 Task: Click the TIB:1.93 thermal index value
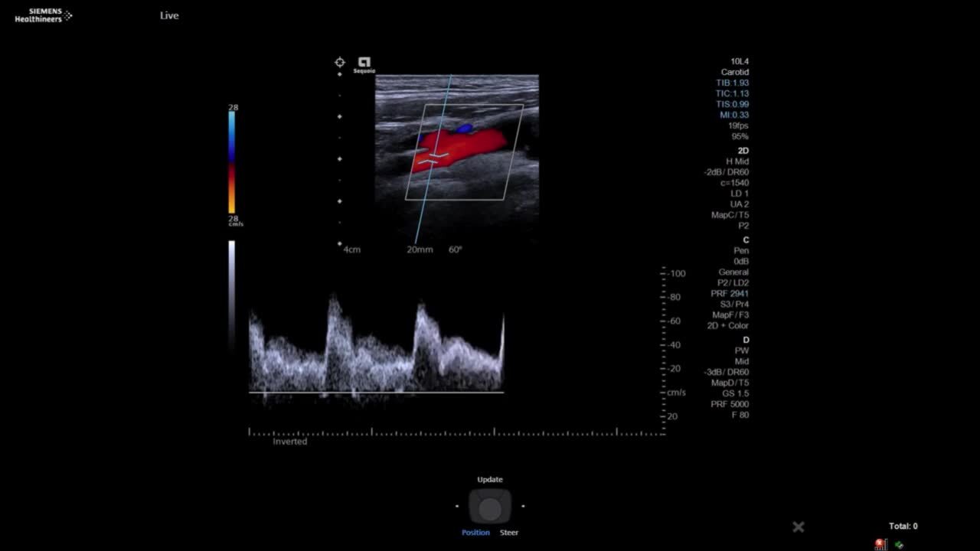733,83
